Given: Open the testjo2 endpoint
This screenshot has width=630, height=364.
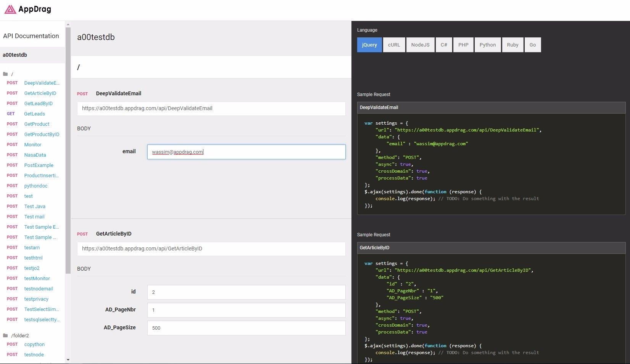Looking at the screenshot, I should [x=32, y=268].
